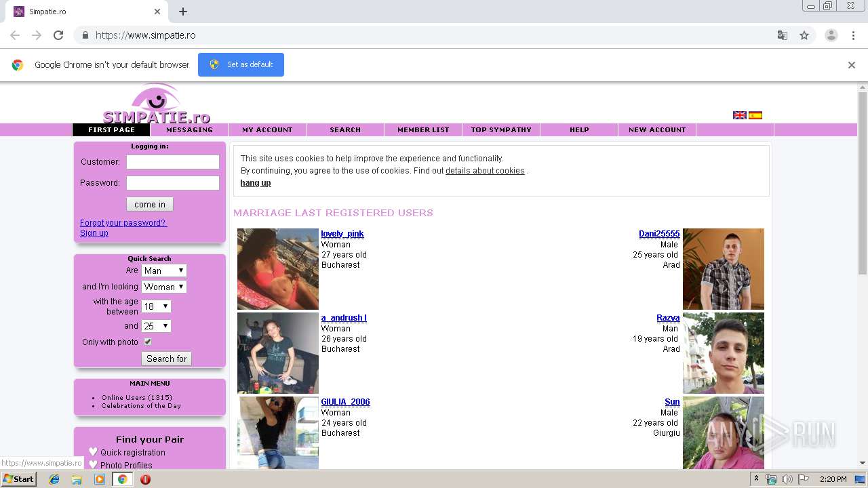
Task: Reload the page
Action: click(58, 35)
